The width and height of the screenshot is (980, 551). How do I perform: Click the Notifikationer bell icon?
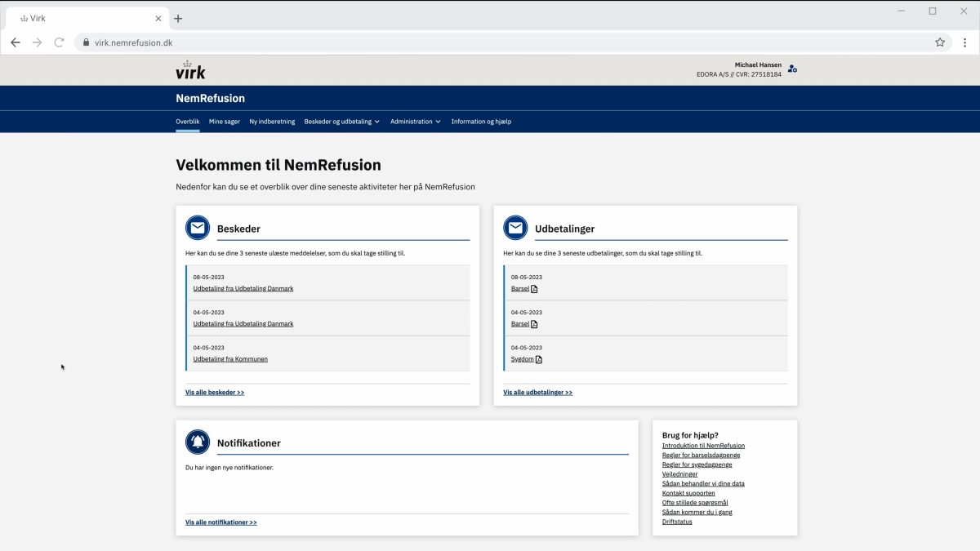(x=198, y=442)
